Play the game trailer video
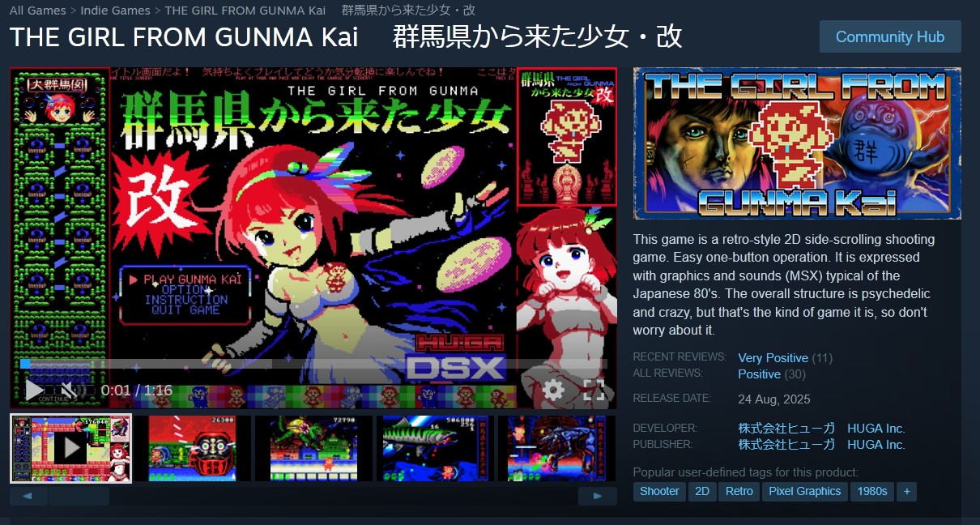Screen dimensions: 980x525 click(x=35, y=390)
